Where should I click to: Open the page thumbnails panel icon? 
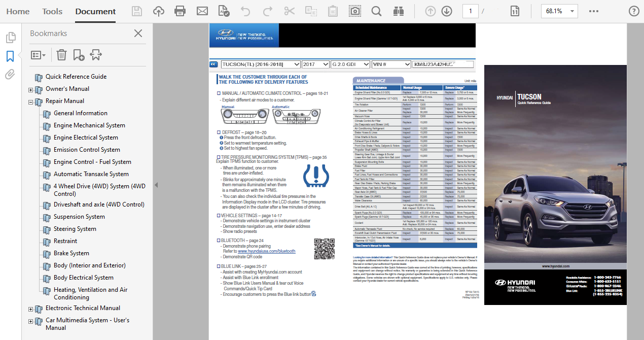[x=10, y=38]
